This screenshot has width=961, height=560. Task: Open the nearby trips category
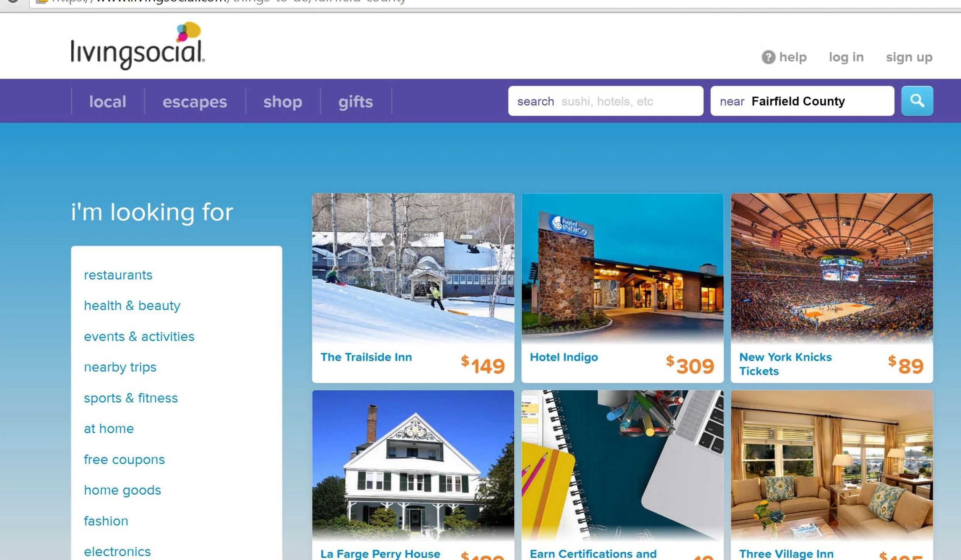point(120,367)
